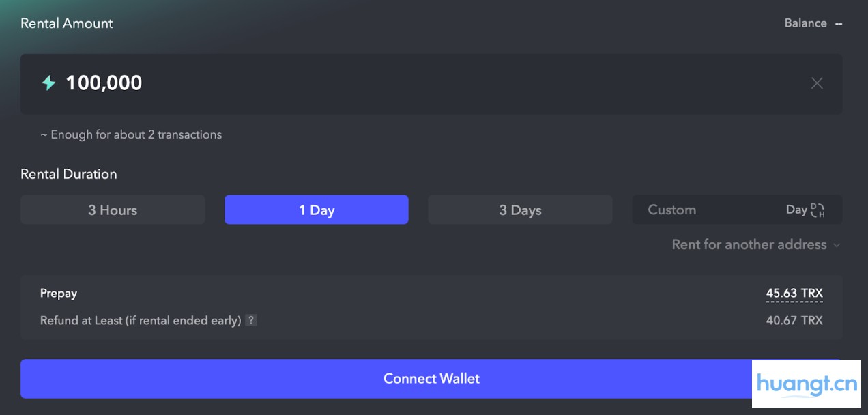Click the Rental Amount heading
Viewport: 868px width, 415px height.
pos(67,23)
